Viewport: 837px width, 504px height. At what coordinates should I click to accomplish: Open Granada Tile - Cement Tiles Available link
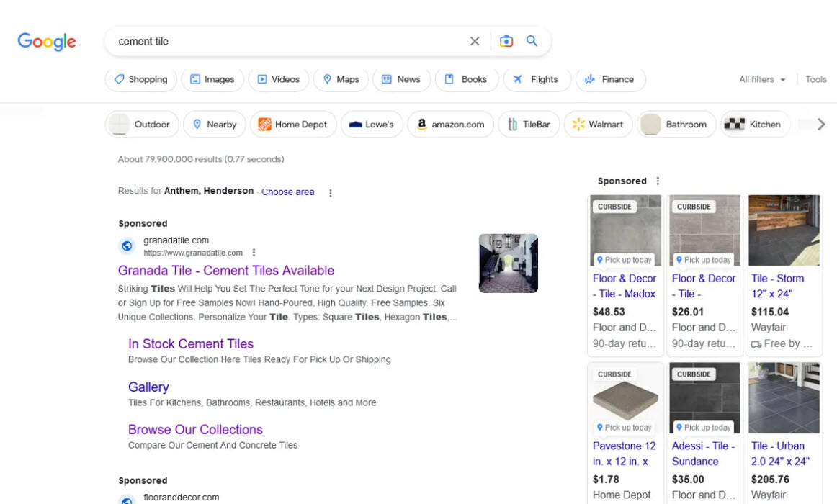pos(225,271)
